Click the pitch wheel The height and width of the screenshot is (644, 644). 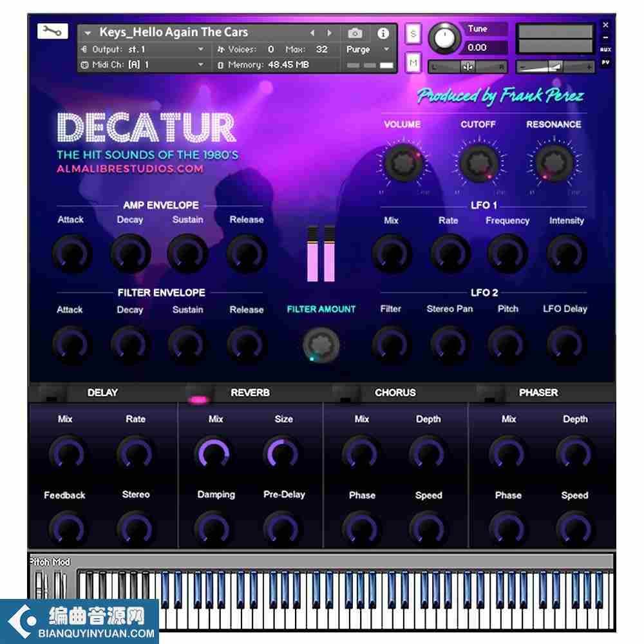[x=40, y=584]
